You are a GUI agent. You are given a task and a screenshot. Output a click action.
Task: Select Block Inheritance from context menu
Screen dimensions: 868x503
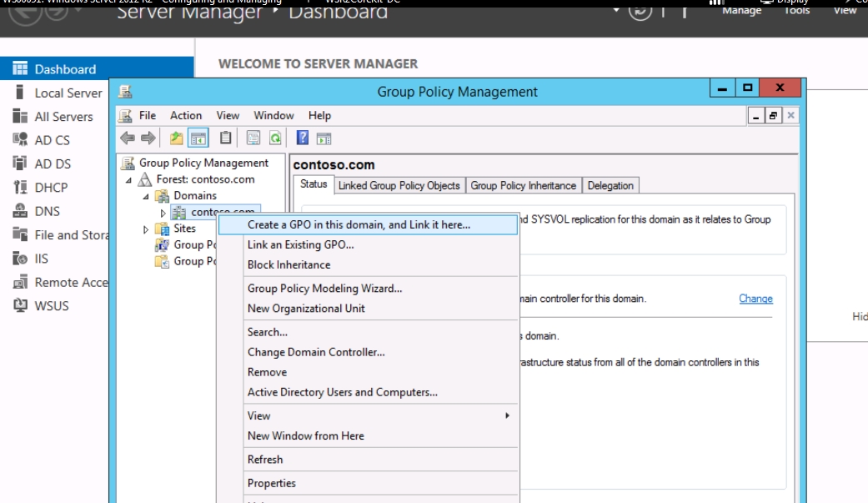(x=369, y=264)
